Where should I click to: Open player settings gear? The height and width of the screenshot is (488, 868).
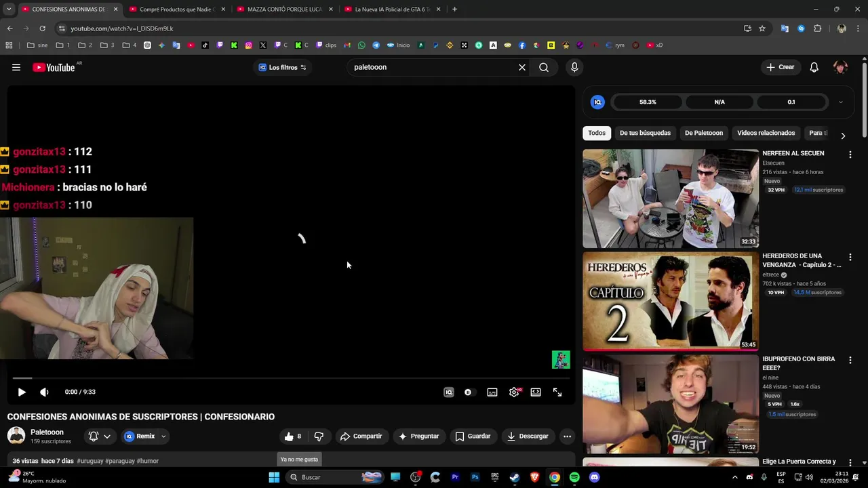pyautogui.click(x=514, y=392)
